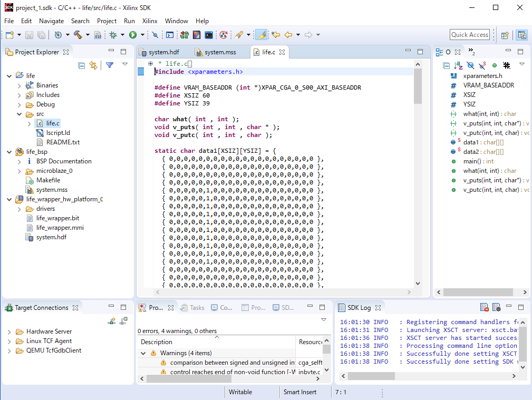The image size is (532, 400).
Task: Go to last edit location icon
Action: (x=276, y=35)
